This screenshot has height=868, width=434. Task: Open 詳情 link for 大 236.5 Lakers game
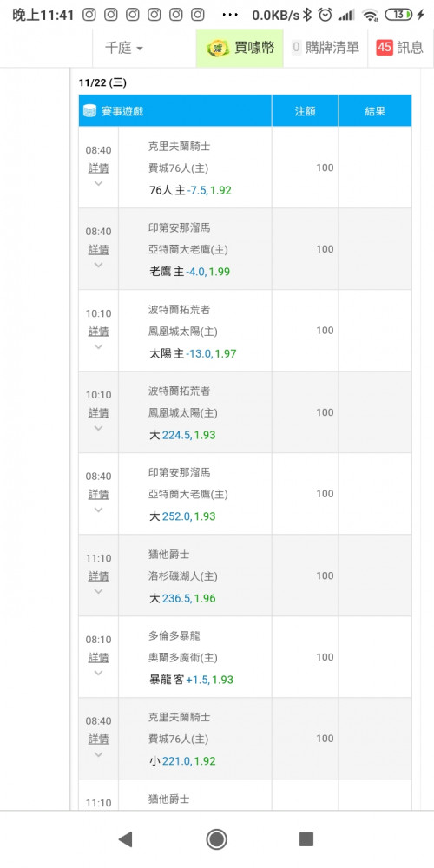point(99,576)
